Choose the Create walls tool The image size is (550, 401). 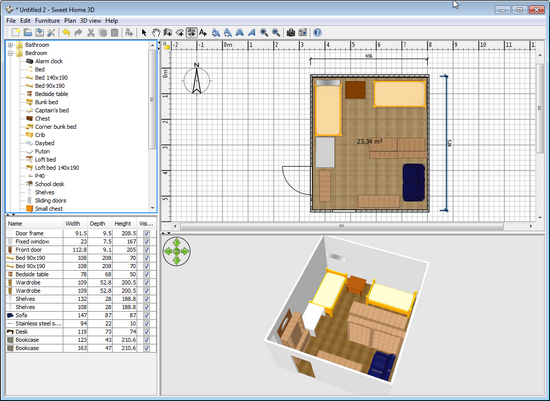click(x=168, y=33)
